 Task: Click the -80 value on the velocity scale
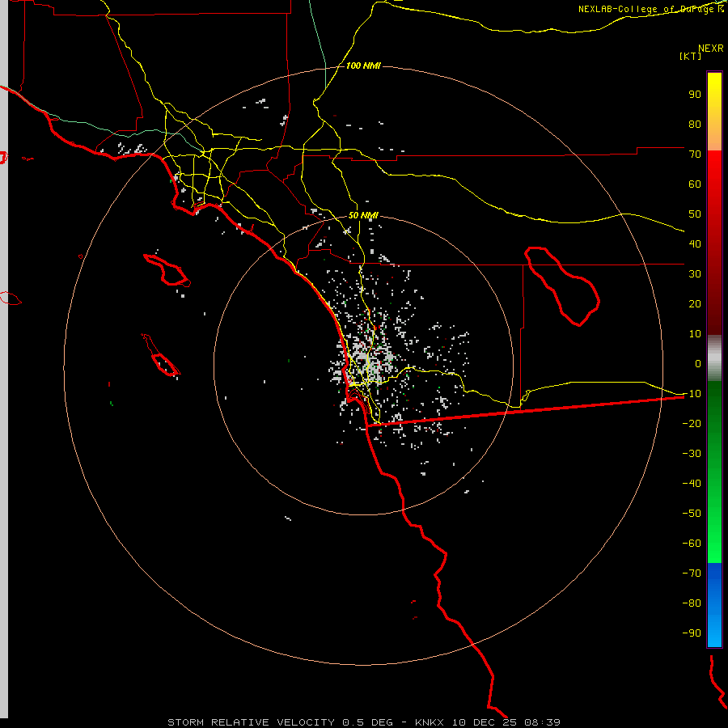tap(692, 603)
